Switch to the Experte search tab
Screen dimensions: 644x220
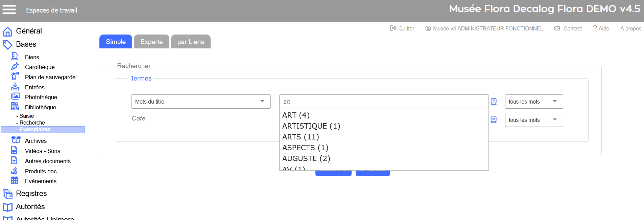click(151, 42)
